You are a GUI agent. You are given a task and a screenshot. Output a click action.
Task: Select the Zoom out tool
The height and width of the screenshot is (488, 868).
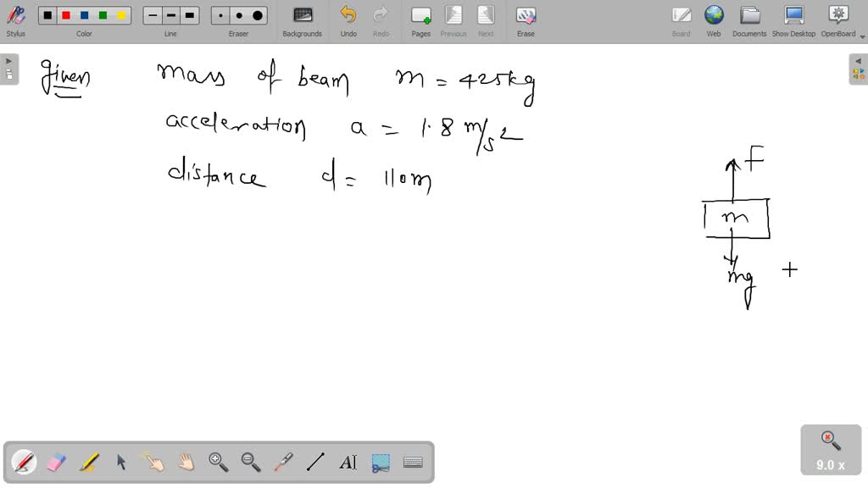tap(251, 462)
